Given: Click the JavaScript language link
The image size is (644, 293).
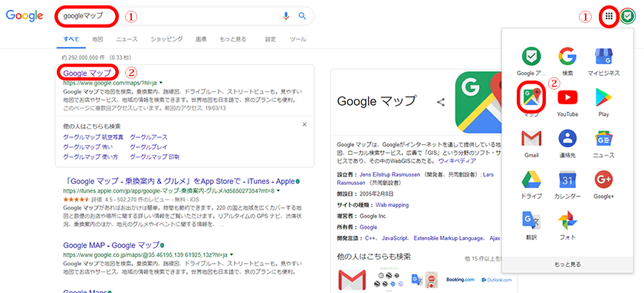Looking at the screenshot, I should point(395,238).
